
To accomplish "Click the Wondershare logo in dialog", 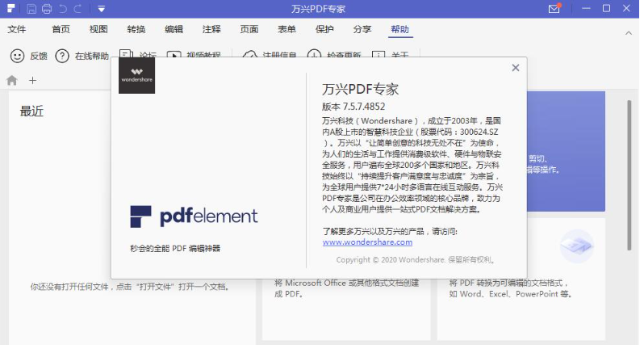I will pos(136,76).
